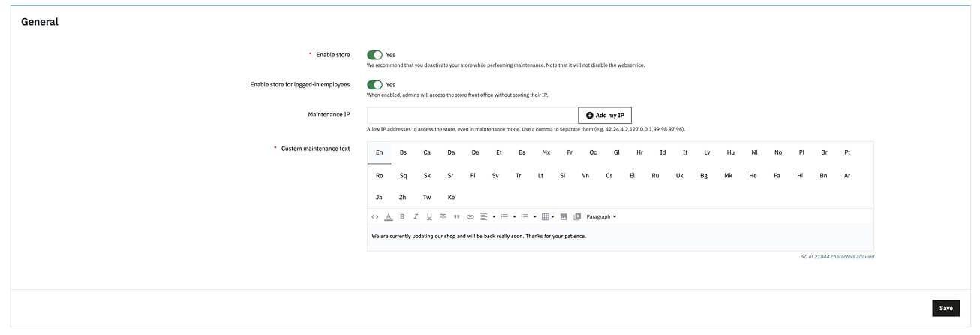Insert an image into the maintenance text
The height and width of the screenshot is (335, 980).
564,217
